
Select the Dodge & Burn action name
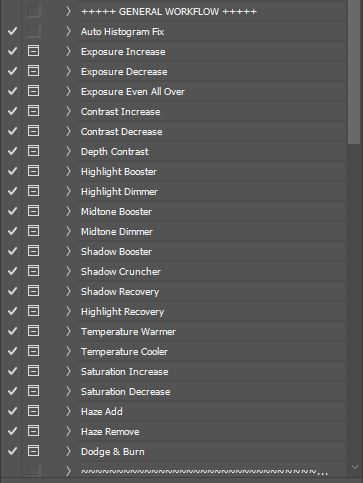(x=113, y=452)
